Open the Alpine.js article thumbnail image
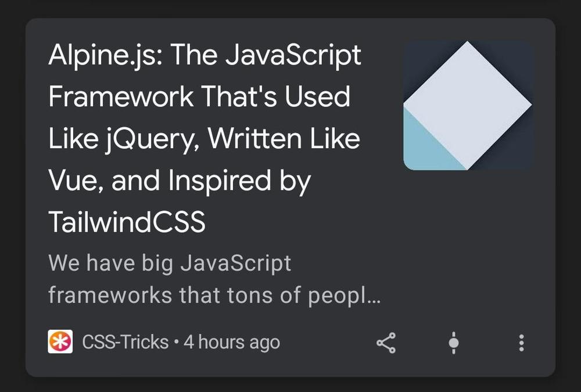This screenshot has height=392, width=581. pyautogui.click(x=468, y=105)
